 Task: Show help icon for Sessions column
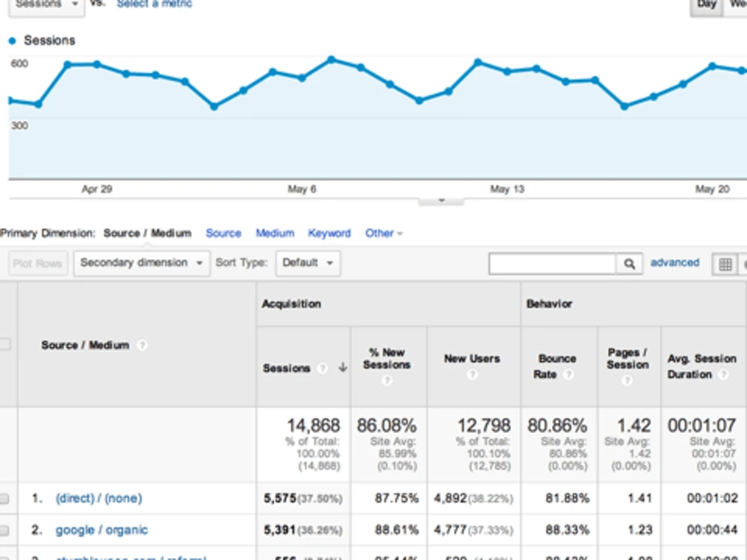(323, 368)
